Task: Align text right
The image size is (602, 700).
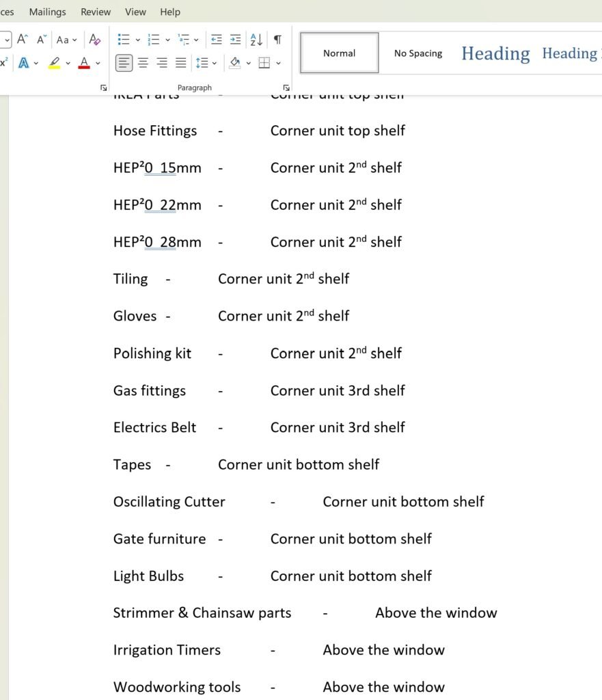Action: (162, 63)
